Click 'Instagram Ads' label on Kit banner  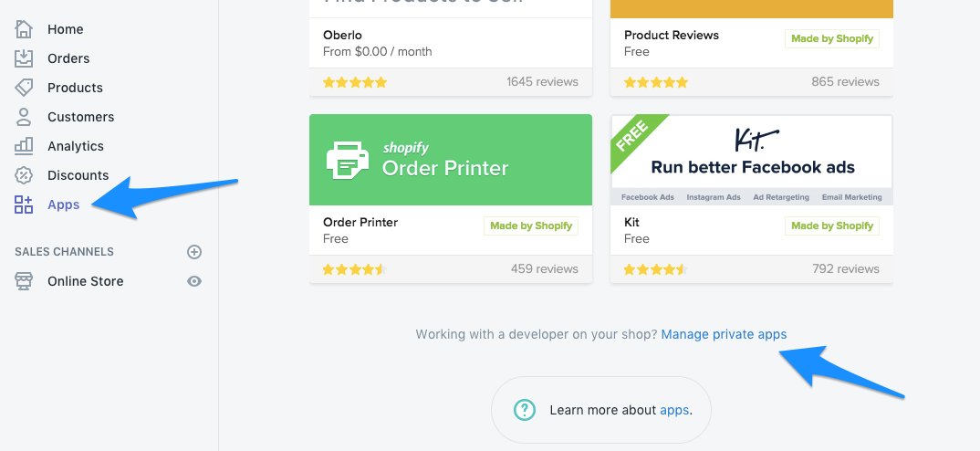(714, 197)
